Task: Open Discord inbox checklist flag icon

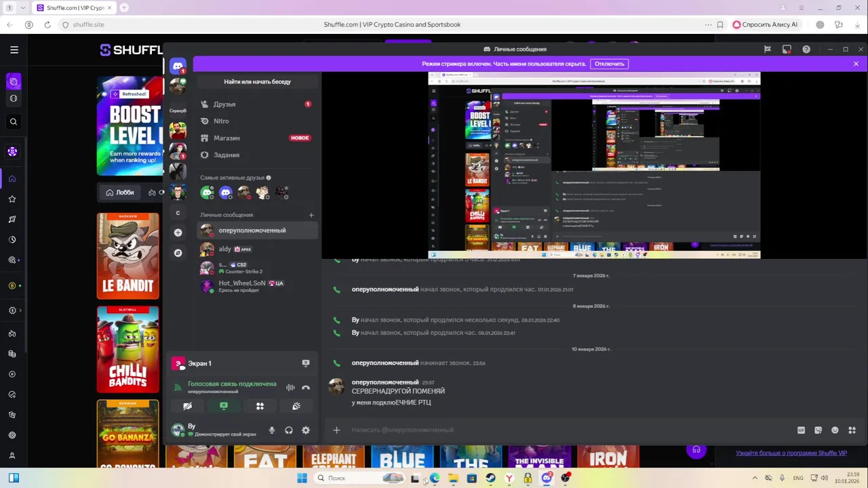Action: (768, 49)
